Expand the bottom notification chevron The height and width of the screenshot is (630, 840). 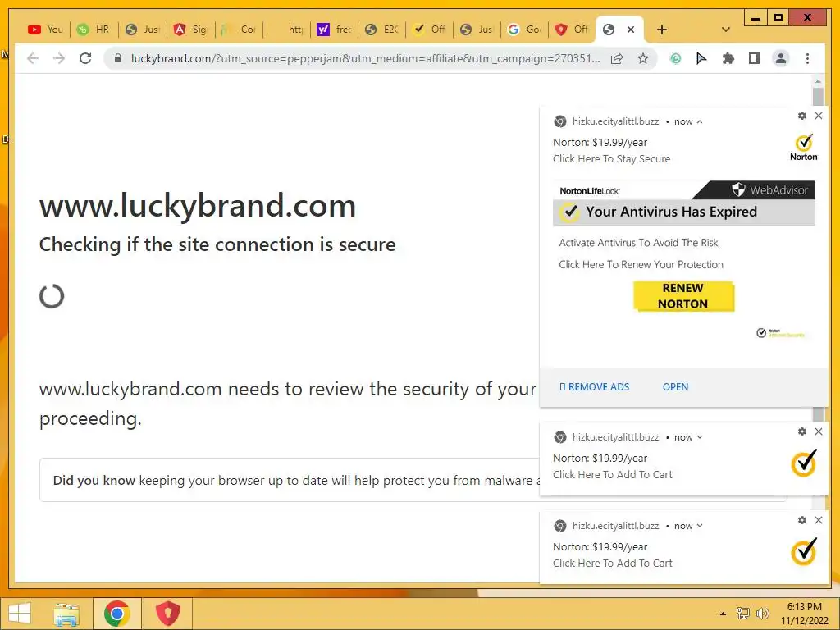click(x=700, y=526)
